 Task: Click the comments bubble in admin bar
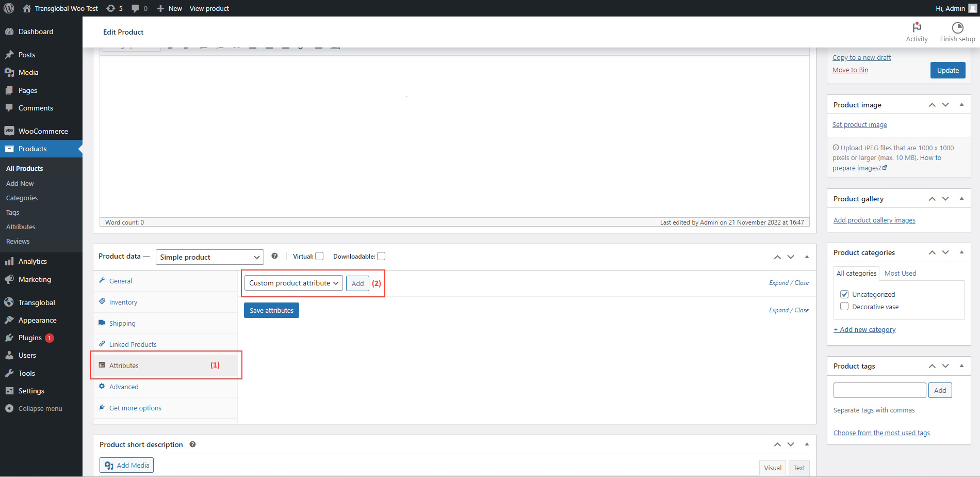coord(135,8)
